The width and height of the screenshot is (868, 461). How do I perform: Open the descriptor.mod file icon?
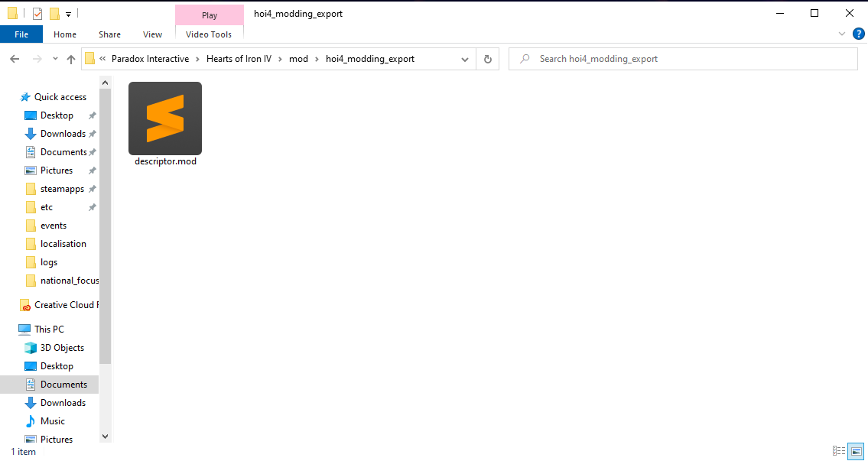165,118
